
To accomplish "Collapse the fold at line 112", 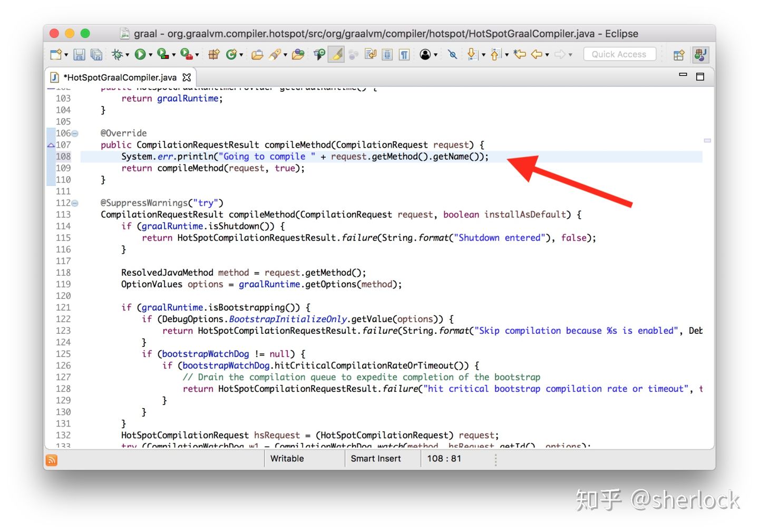I will 75,203.
